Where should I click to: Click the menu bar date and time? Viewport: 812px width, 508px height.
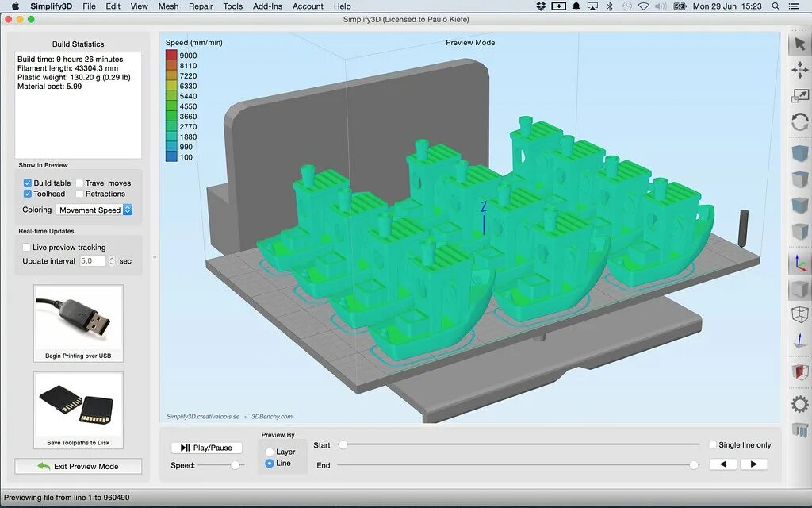pyautogui.click(x=727, y=6)
